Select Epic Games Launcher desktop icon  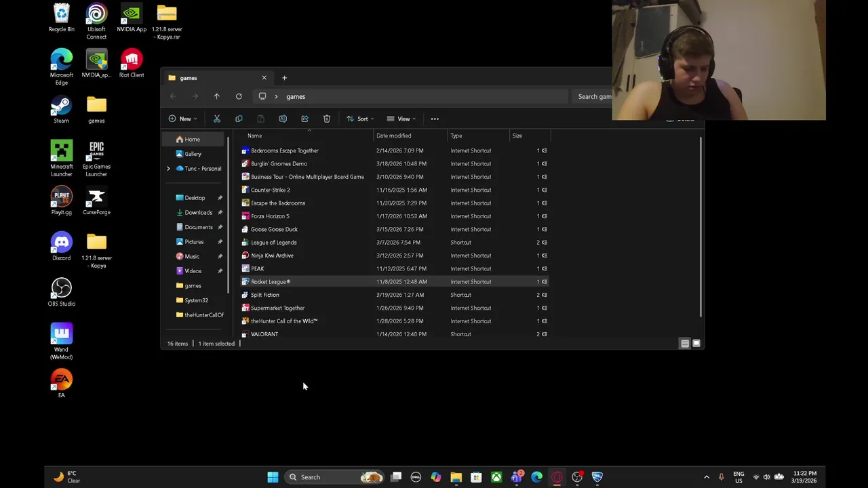[x=96, y=159]
